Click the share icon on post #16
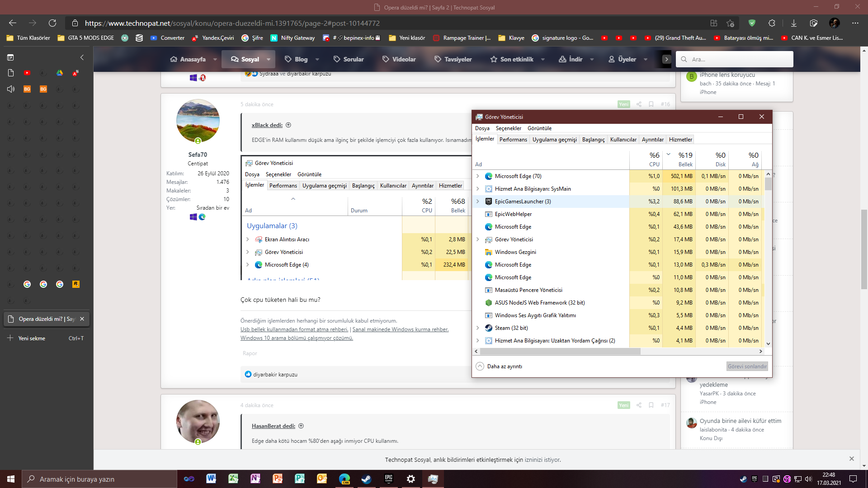The image size is (868, 488). pos(639,104)
